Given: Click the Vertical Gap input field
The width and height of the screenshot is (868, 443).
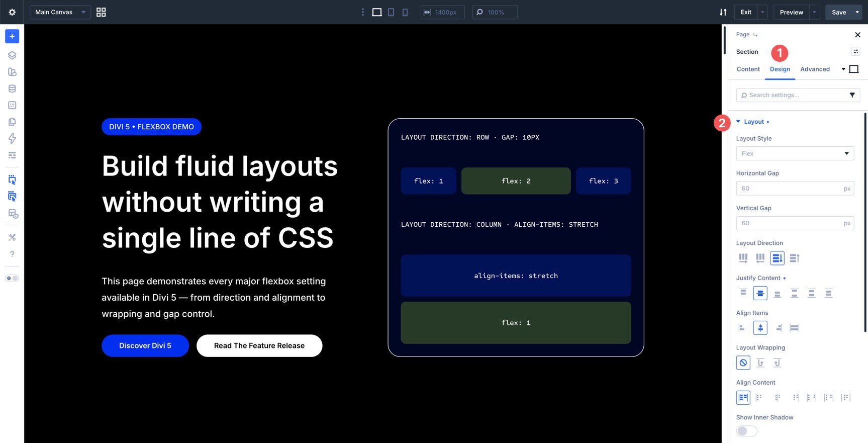Looking at the screenshot, I should (795, 223).
